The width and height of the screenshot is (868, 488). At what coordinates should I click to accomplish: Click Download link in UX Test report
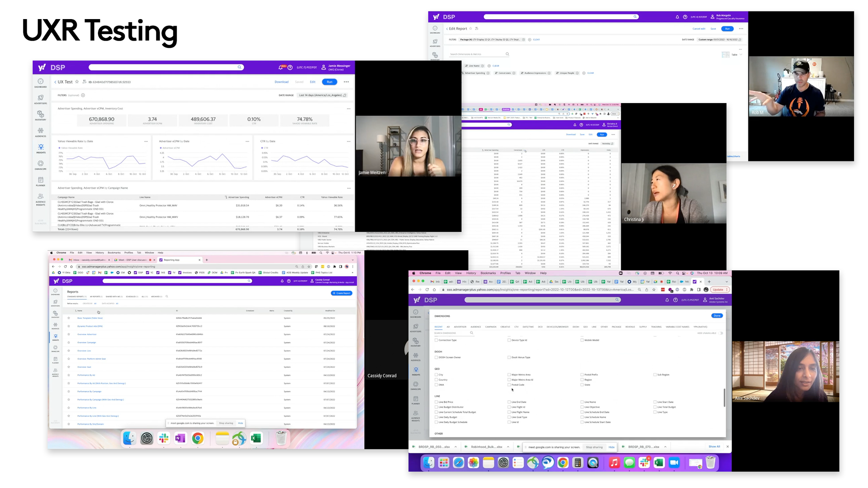click(282, 82)
